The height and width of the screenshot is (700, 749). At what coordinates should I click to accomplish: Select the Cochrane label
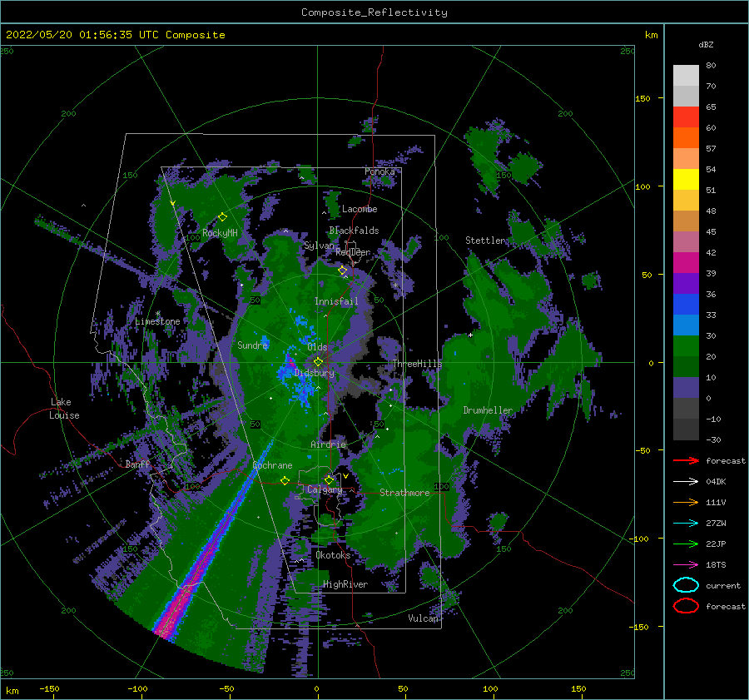(272, 465)
